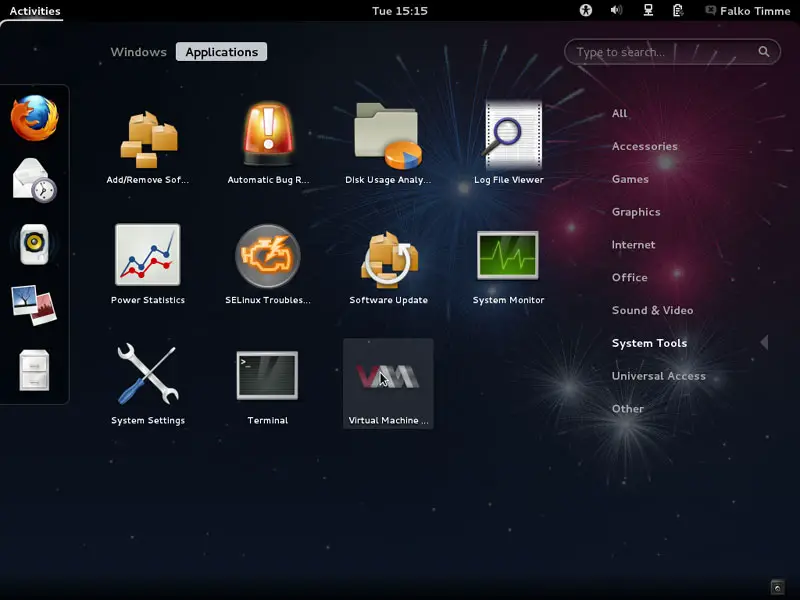Focus the Type to search field

click(x=672, y=52)
